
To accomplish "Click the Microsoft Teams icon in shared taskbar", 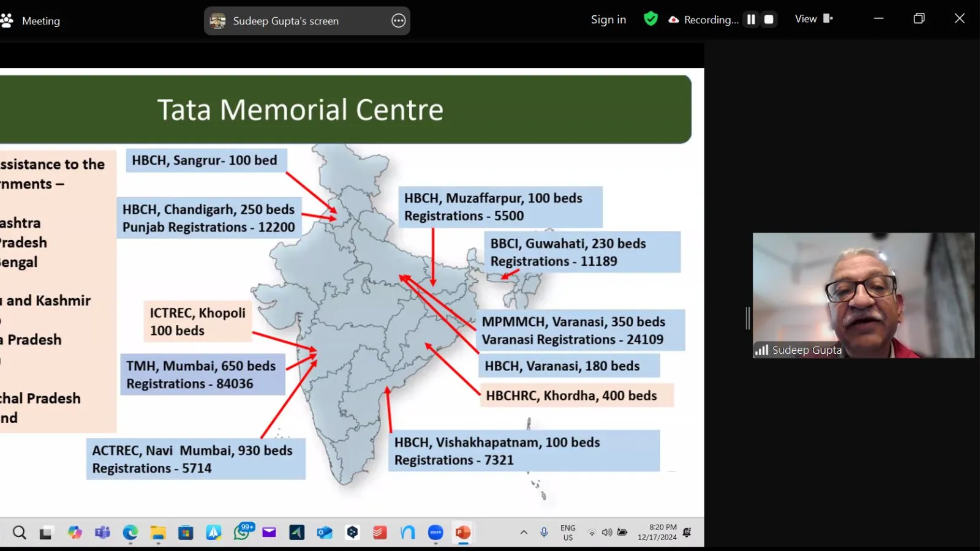I will coord(102,533).
